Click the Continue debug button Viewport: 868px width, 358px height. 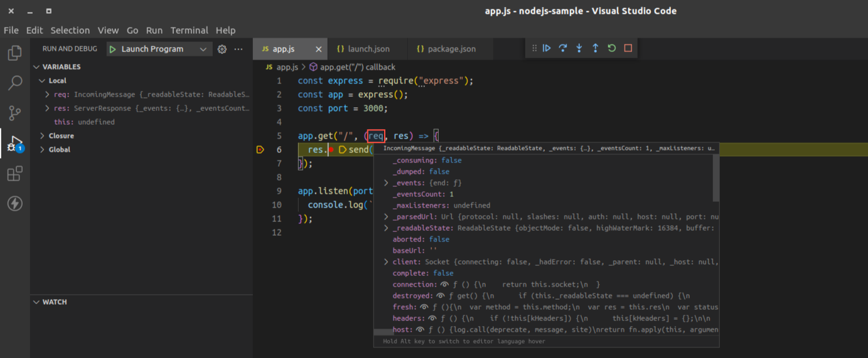coord(547,48)
